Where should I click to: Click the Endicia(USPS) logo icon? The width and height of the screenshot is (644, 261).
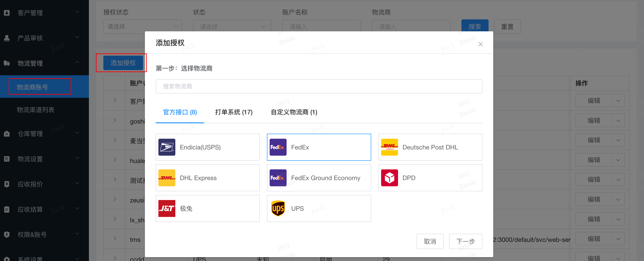[x=167, y=147]
